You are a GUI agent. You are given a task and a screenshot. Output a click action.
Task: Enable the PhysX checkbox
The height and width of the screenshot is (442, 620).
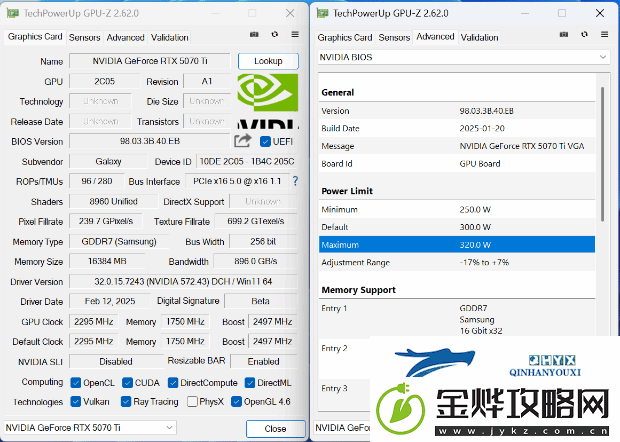coord(192,402)
